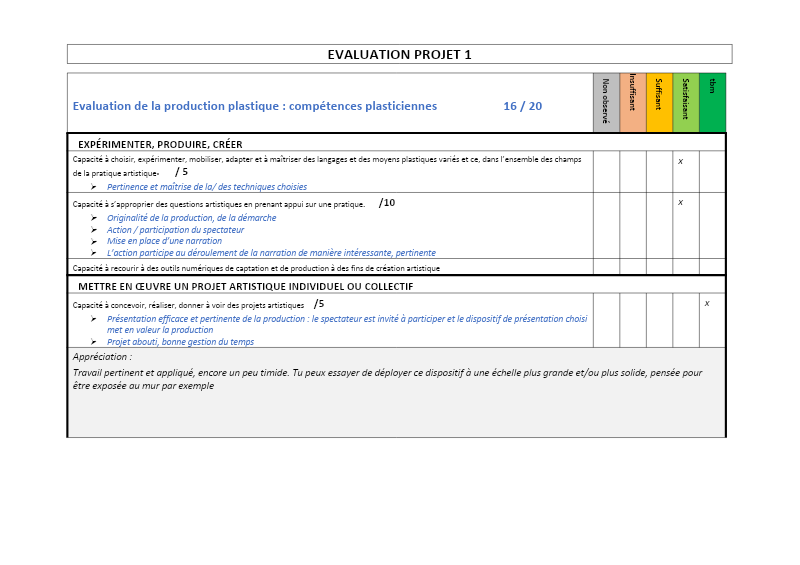Click the x mark in the tbm column
This screenshot has width=800, height=565.
(707, 303)
